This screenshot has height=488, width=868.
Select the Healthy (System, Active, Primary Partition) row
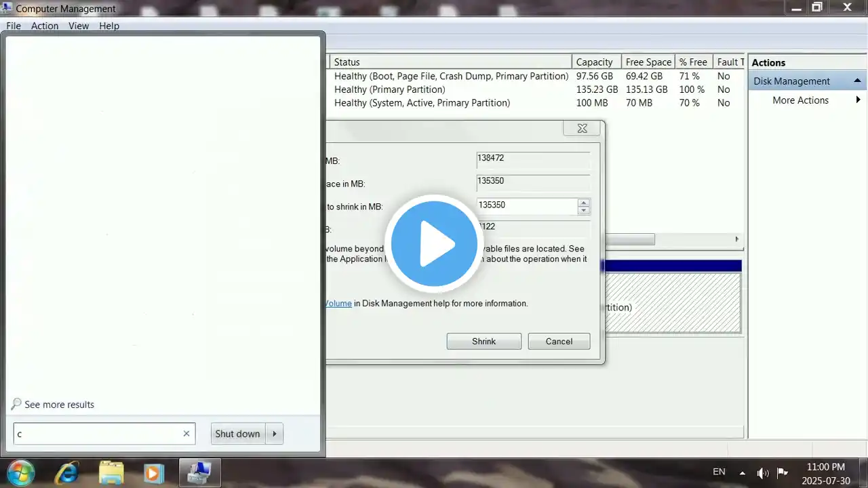422,103
